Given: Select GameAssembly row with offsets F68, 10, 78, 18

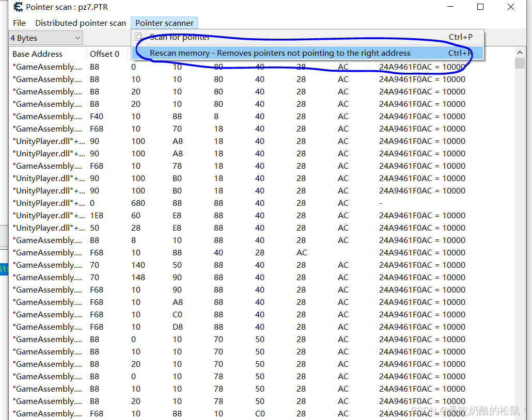Looking at the screenshot, I should (x=261, y=166).
